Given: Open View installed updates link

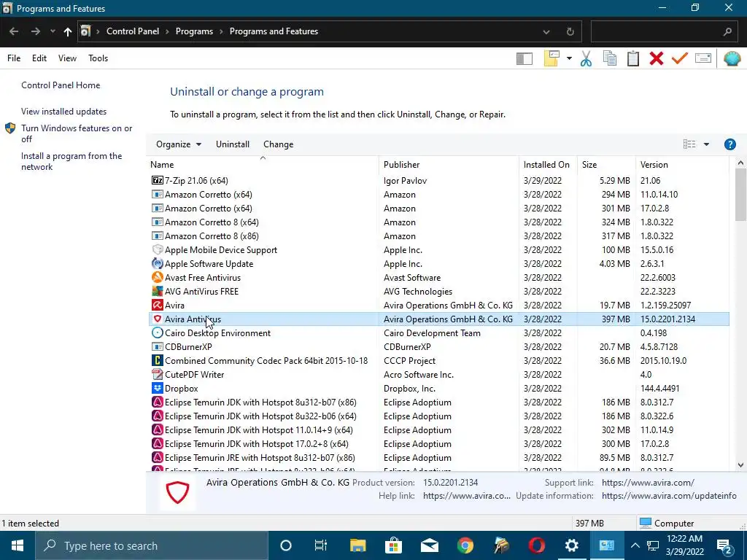Looking at the screenshot, I should pyautogui.click(x=64, y=112).
